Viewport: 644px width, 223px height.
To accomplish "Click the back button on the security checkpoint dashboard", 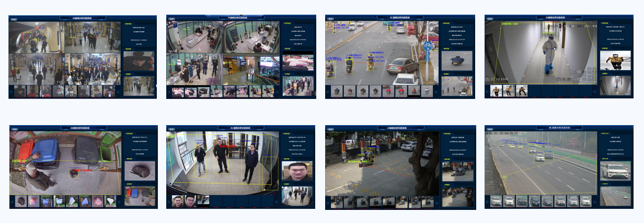I will coord(172,19).
